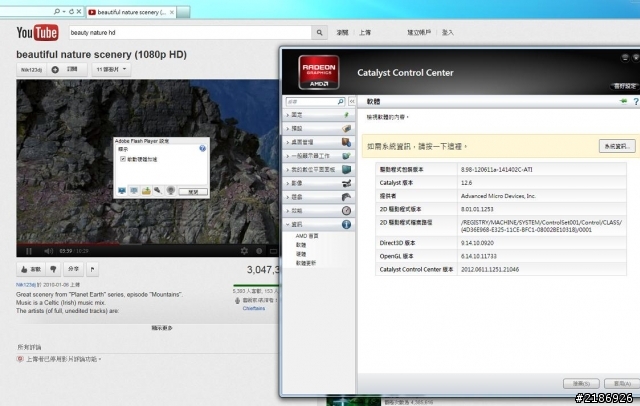This screenshot has height=406, width=640.
Task: Expand the 我的數位平面面板 section arrow
Action: click(x=287, y=170)
